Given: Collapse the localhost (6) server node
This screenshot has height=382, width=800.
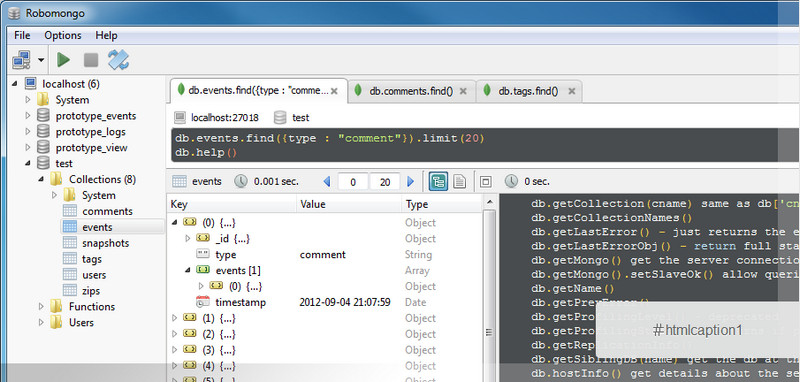Looking at the screenshot, I should 14,84.
